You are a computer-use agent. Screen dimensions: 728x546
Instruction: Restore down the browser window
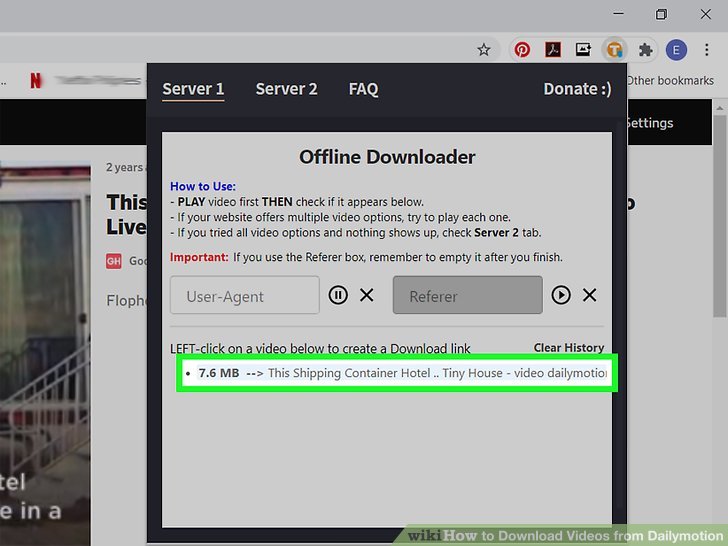[661, 14]
